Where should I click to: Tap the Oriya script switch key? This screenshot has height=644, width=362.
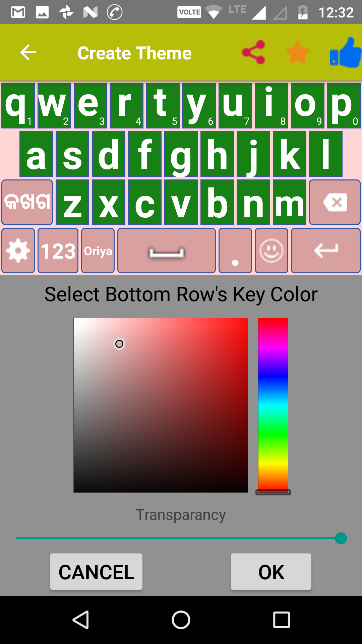coord(27,202)
